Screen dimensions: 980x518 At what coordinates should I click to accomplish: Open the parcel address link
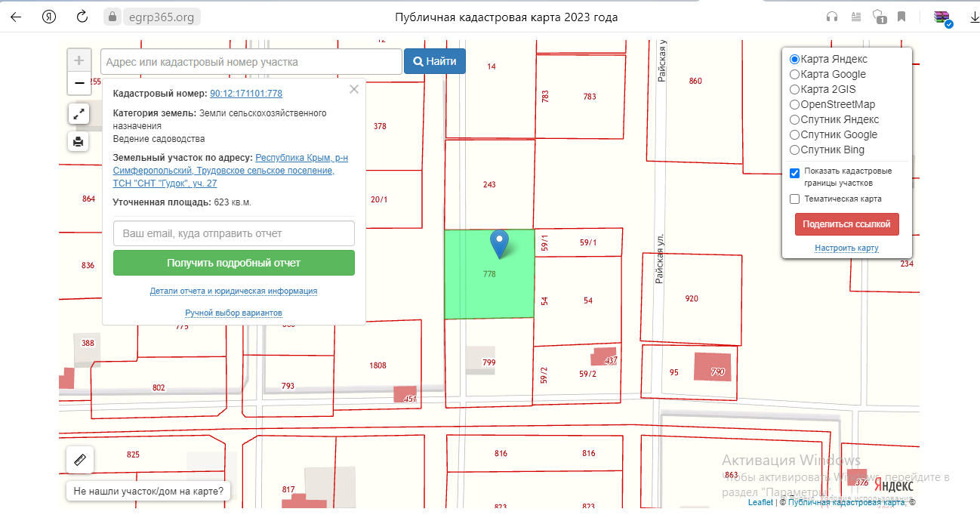click(230, 171)
